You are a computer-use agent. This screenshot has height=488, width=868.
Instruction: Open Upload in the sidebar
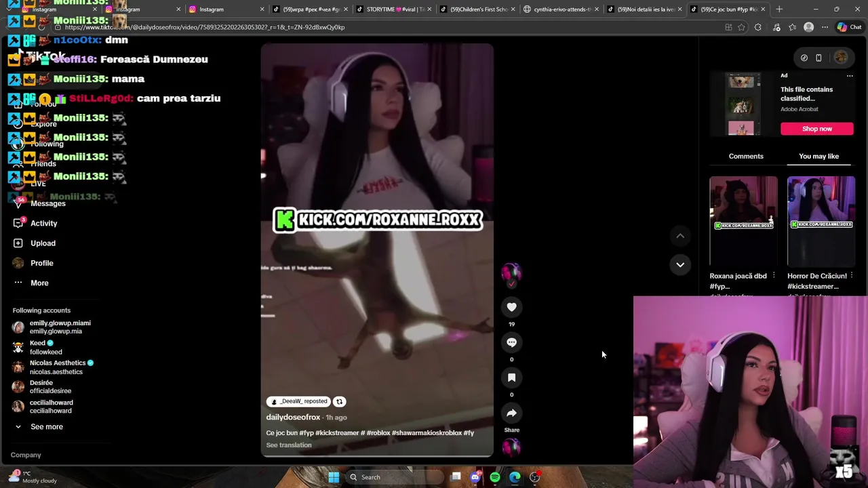34,243
